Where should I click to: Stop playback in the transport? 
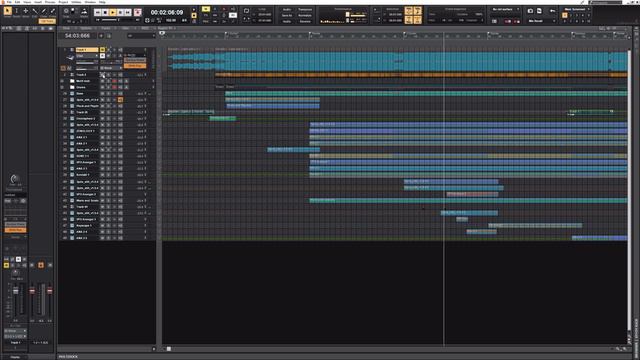pyautogui.click(x=105, y=13)
